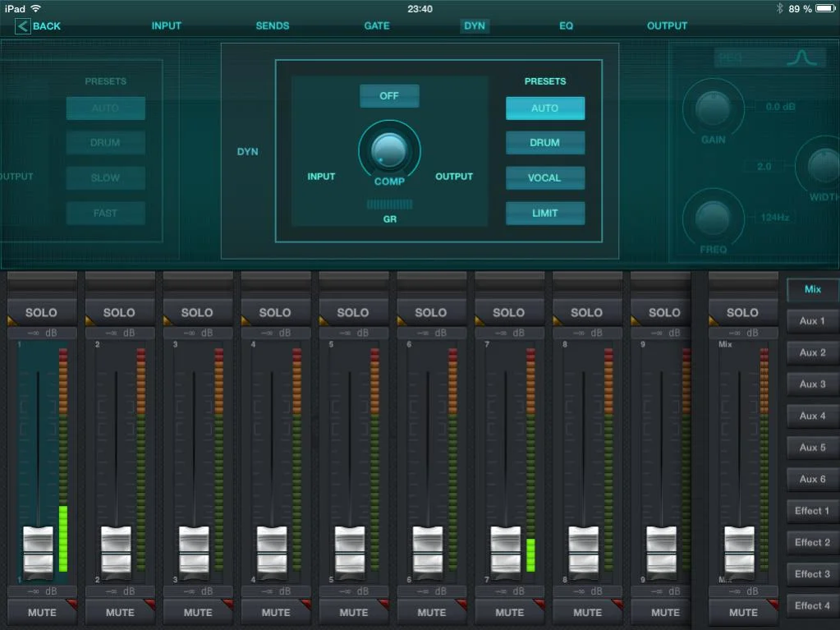Click the COMP knob in DYN panel
Viewport: 840px width, 630px height.
[388, 149]
